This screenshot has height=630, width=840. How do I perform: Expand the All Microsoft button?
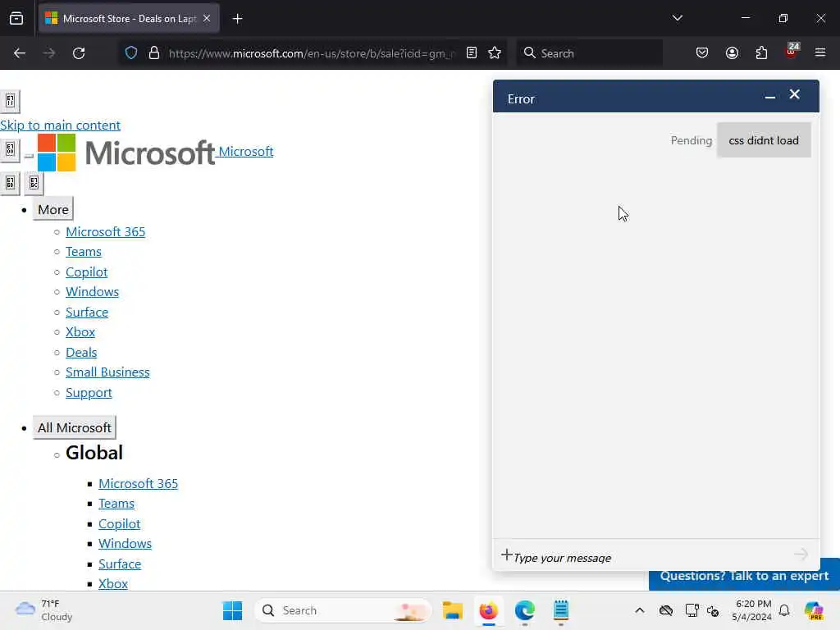[75, 427]
